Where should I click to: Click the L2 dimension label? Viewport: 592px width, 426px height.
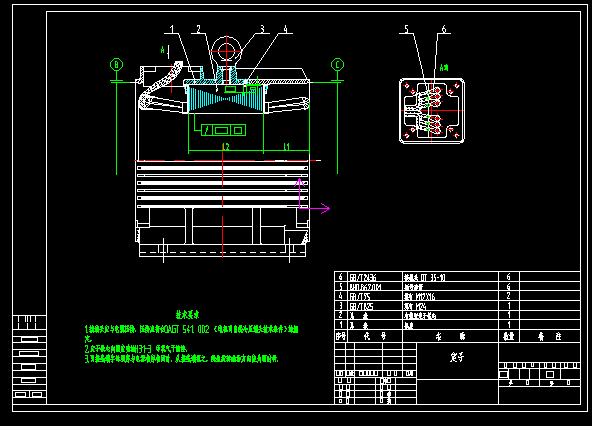pyautogui.click(x=225, y=147)
